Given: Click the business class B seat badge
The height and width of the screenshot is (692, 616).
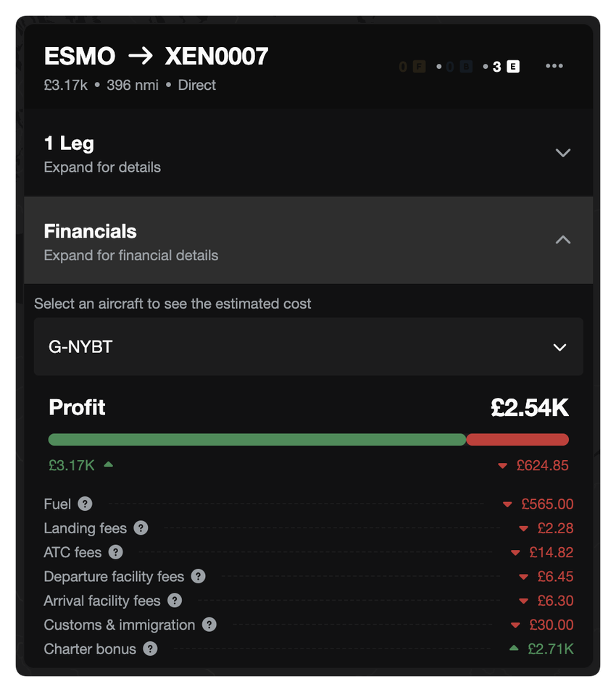Looking at the screenshot, I should [466, 67].
